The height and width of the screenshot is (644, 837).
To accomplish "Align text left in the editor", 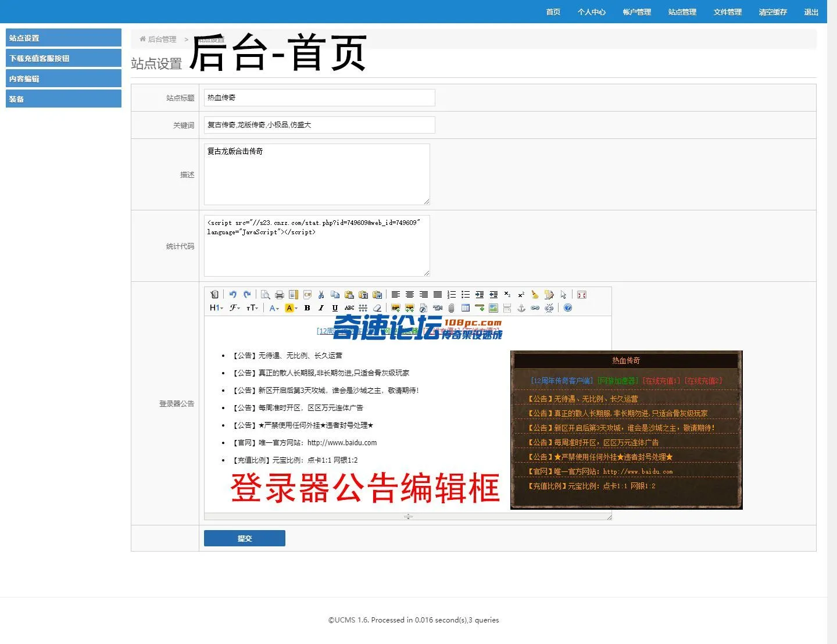I will pos(396,295).
